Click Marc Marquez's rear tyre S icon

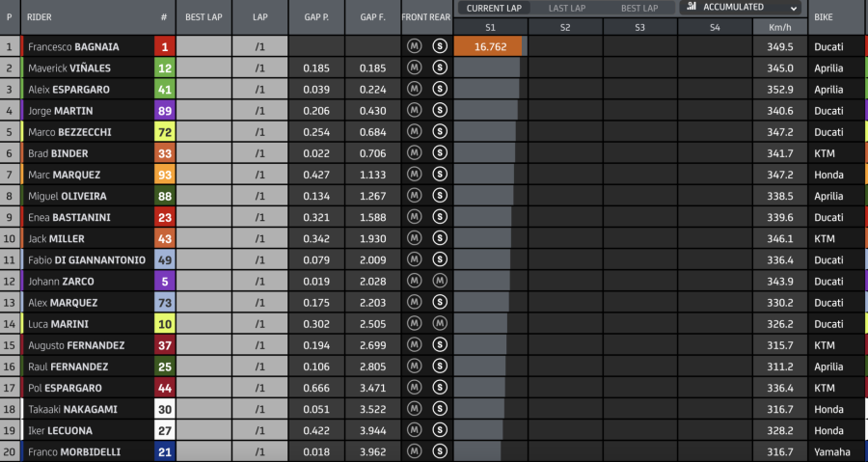pyautogui.click(x=440, y=175)
